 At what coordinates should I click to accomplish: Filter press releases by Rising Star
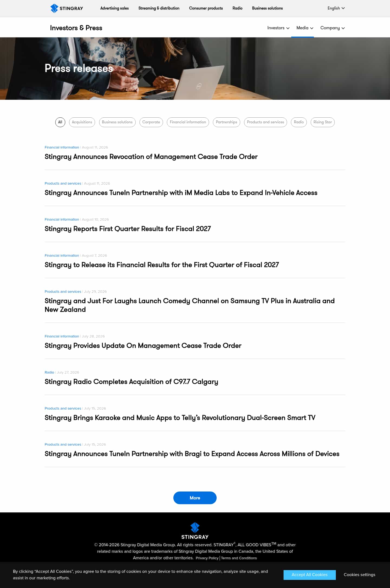point(323,122)
